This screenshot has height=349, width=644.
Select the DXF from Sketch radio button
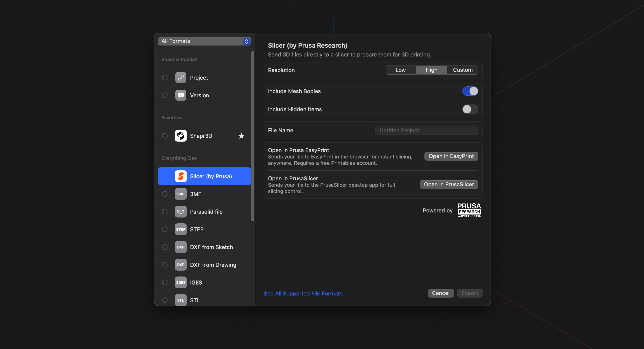pyautogui.click(x=165, y=247)
